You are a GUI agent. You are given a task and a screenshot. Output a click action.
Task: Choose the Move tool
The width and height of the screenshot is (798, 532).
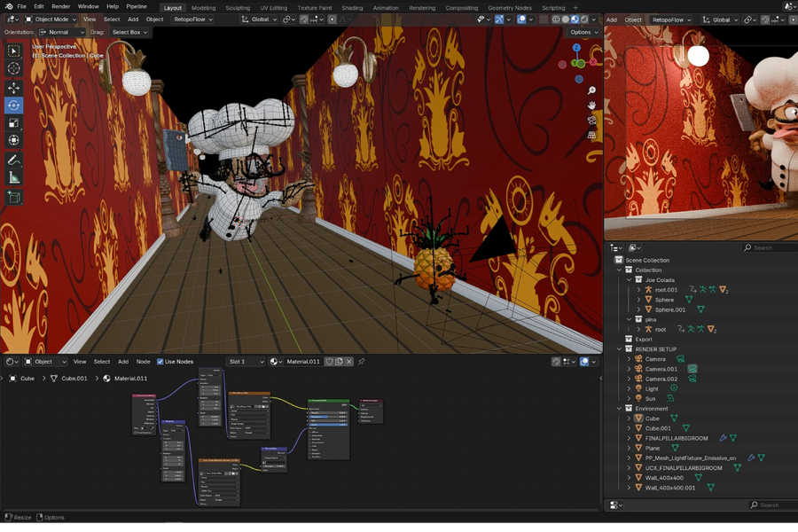click(x=13, y=88)
